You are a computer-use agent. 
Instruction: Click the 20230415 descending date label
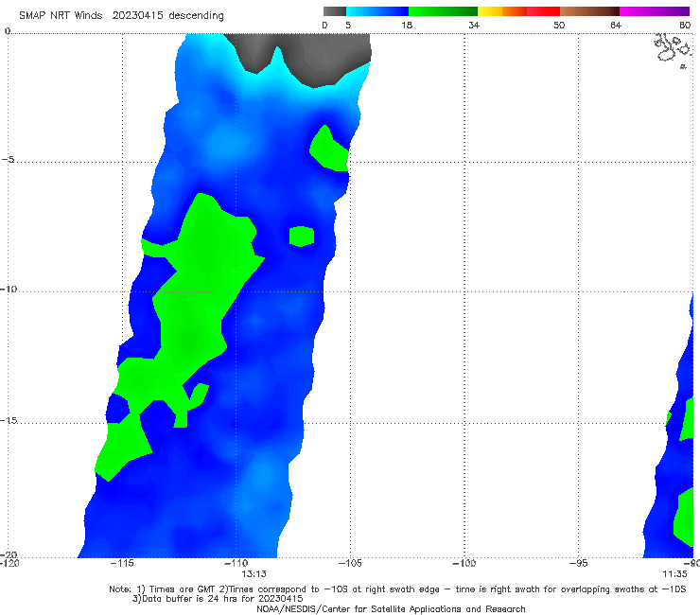(167, 16)
